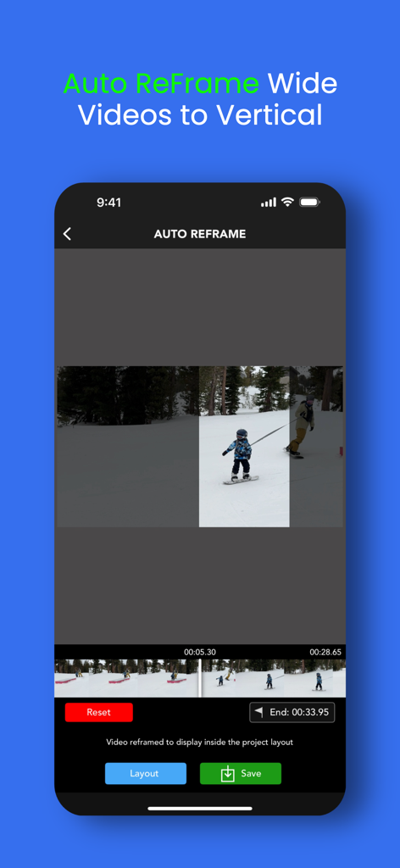Click the download icon on Save button
This screenshot has width=400, height=868.
[x=228, y=774]
